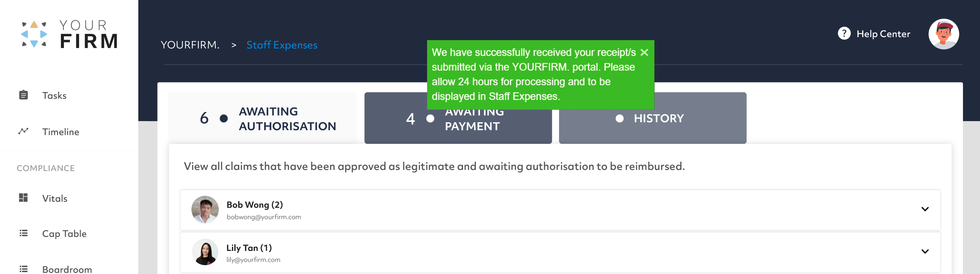
Task: Expand Lily Tan's claims chevron
Action: tap(925, 252)
